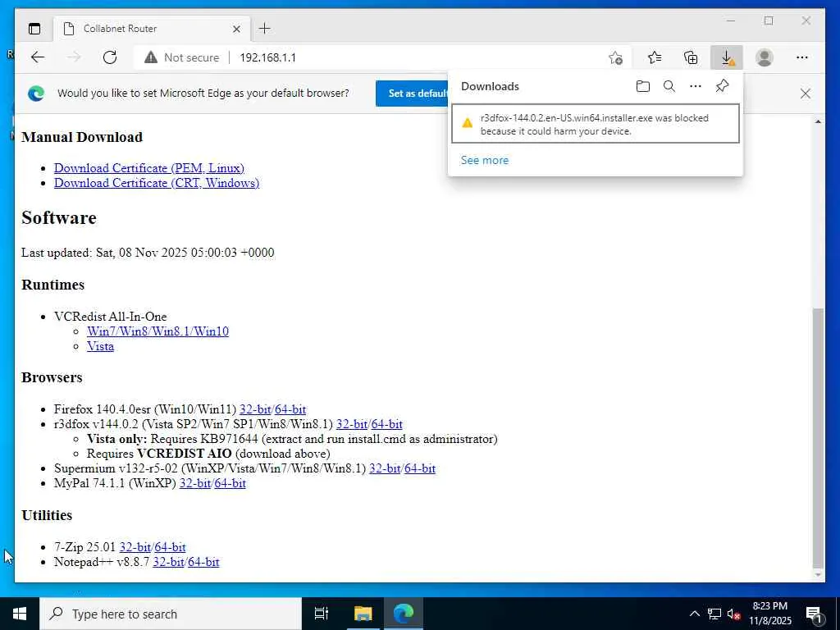Viewport: 840px width, 630px height.
Task: Show hidden system tray icons
Action: pos(694,614)
